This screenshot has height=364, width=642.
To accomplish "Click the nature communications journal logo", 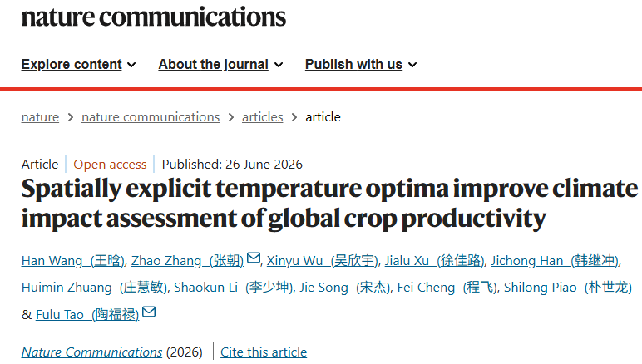I will (x=154, y=17).
